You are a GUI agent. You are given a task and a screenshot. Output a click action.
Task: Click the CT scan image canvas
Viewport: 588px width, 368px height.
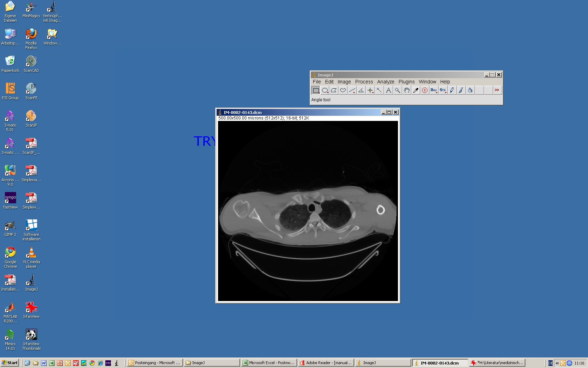coord(308,211)
